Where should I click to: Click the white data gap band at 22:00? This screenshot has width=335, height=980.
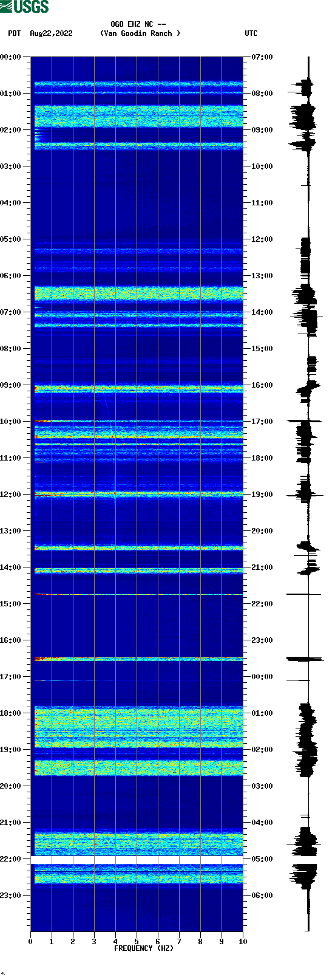click(x=137, y=860)
